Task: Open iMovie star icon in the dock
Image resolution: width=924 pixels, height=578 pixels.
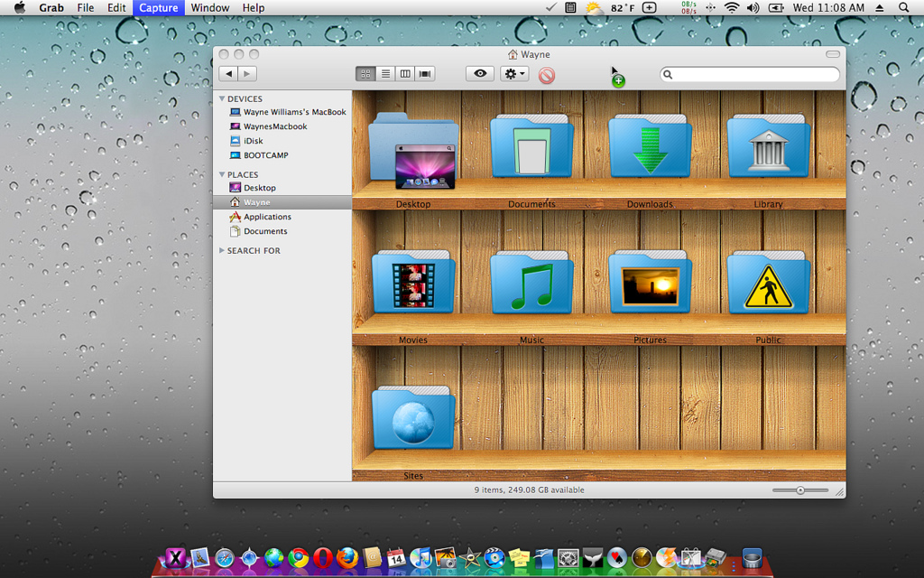Action: pos(469,557)
